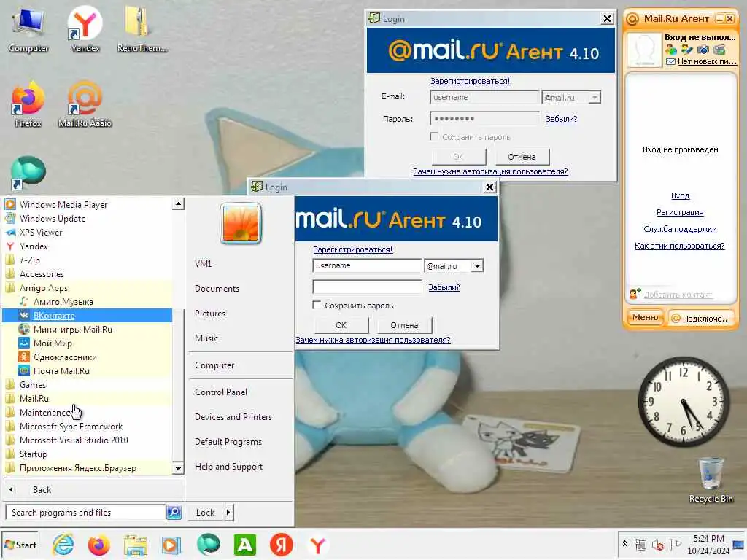Click the password field in front Login window

pos(368,287)
